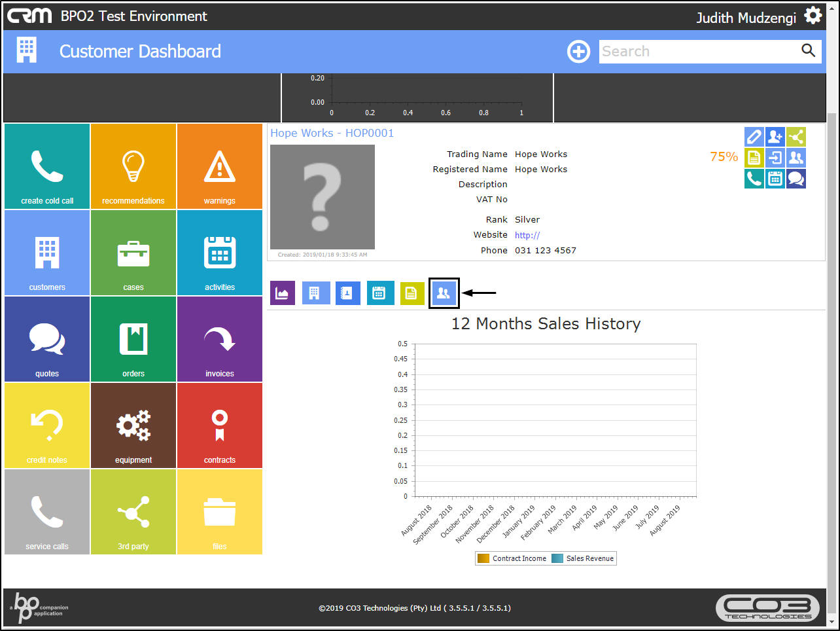The width and height of the screenshot is (840, 631).
Task: Click the phone number 031 123 4567
Action: coord(546,250)
